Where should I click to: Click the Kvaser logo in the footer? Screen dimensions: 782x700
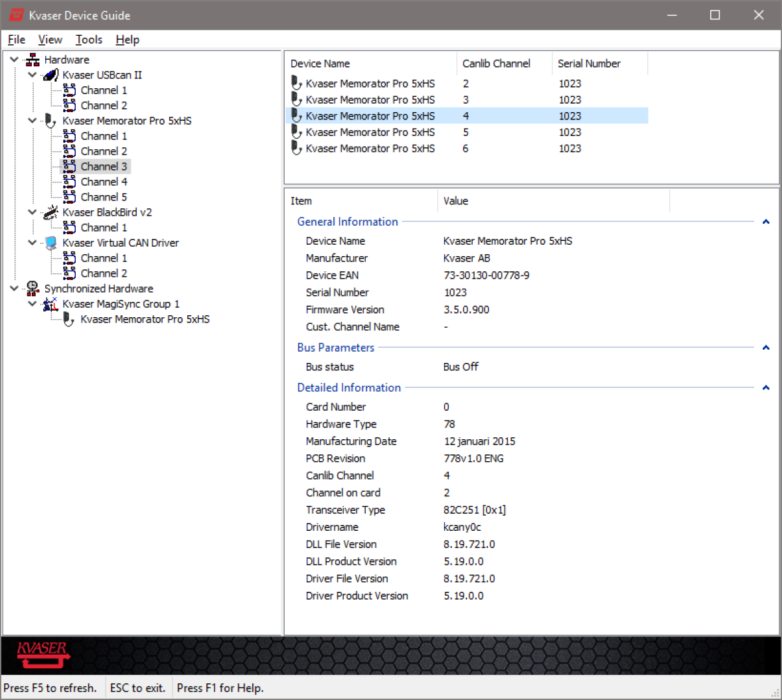[42, 656]
